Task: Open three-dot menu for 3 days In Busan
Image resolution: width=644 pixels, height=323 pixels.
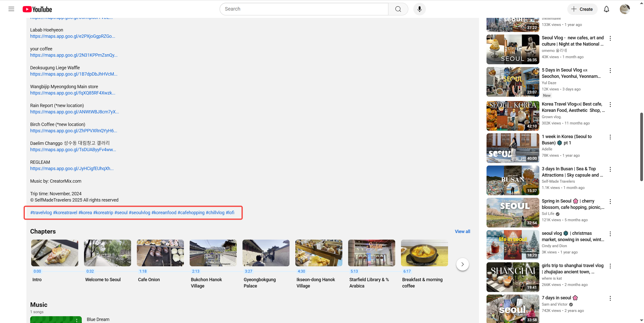Action: tap(610, 169)
